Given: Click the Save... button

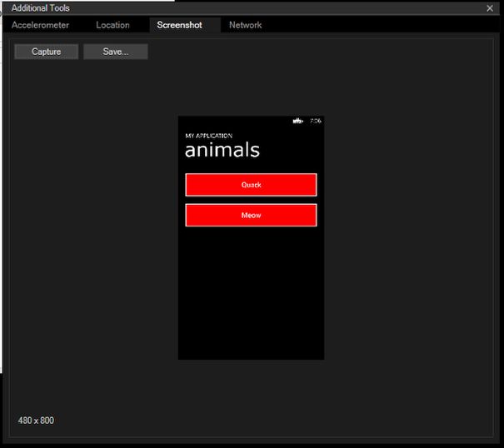Looking at the screenshot, I should [116, 52].
